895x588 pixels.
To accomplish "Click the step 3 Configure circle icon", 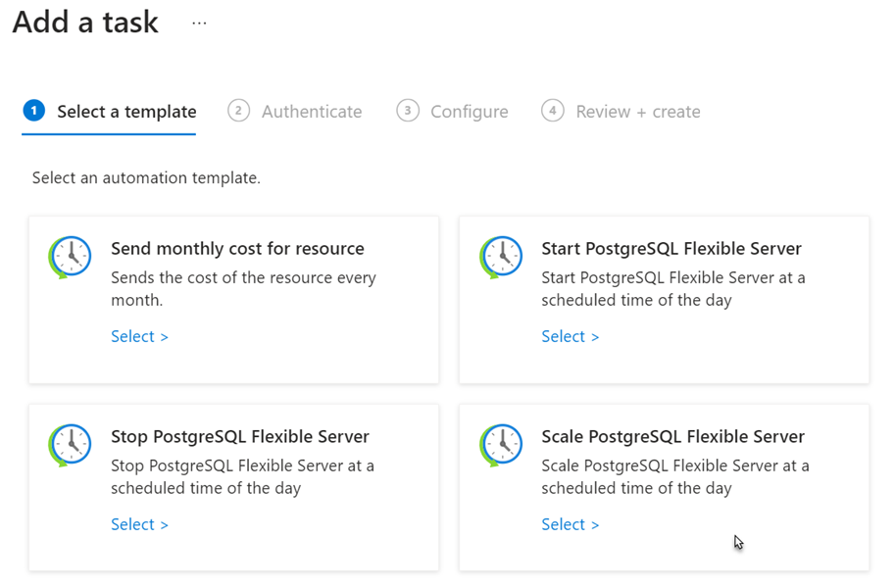I will (x=407, y=111).
